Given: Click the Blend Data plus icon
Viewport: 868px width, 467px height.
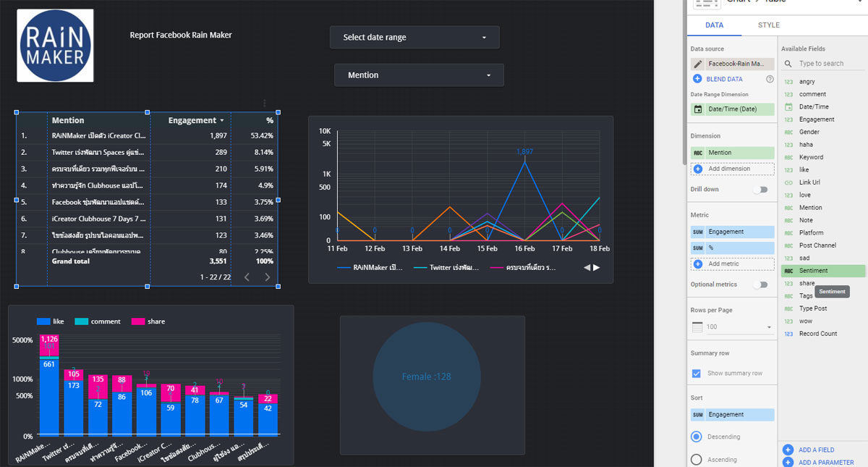Looking at the screenshot, I should point(697,79).
